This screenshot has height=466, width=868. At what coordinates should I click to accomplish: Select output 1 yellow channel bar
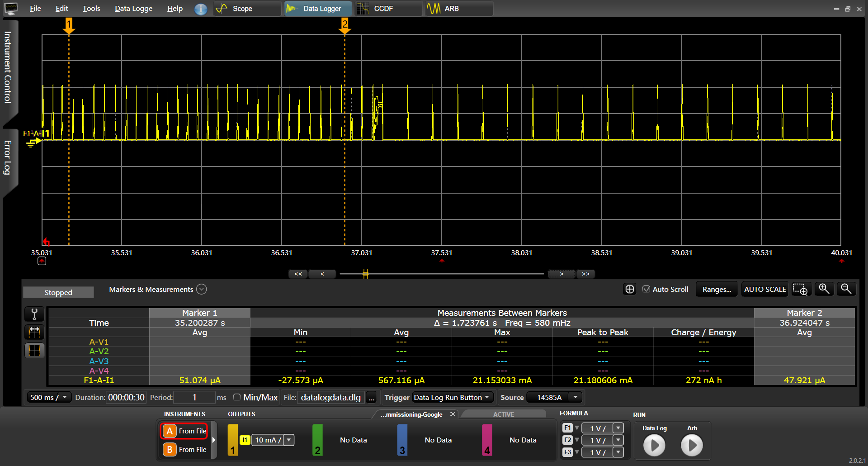232,440
